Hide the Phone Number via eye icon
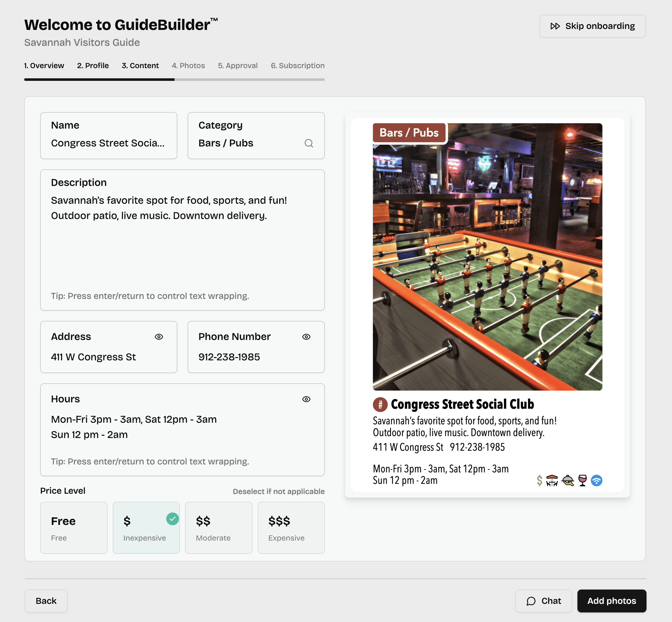Viewport: 672px width, 622px height. click(x=306, y=336)
